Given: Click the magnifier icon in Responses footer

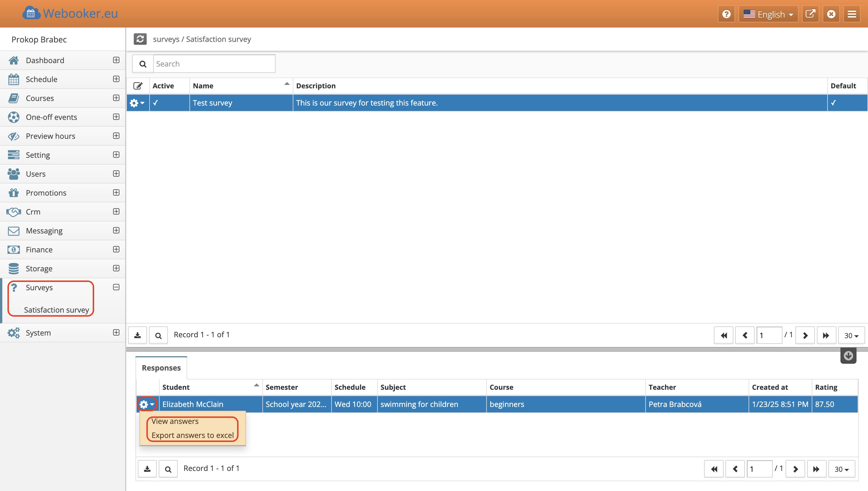Looking at the screenshot, I should click(168, 469).
